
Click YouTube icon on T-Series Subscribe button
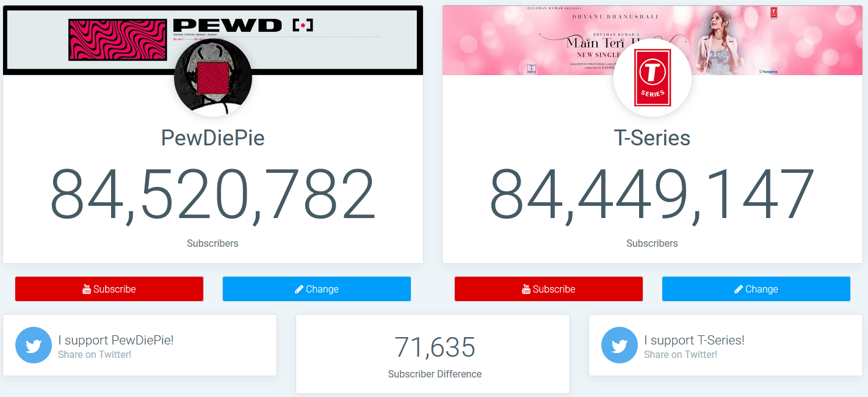(x=526, y=289)
